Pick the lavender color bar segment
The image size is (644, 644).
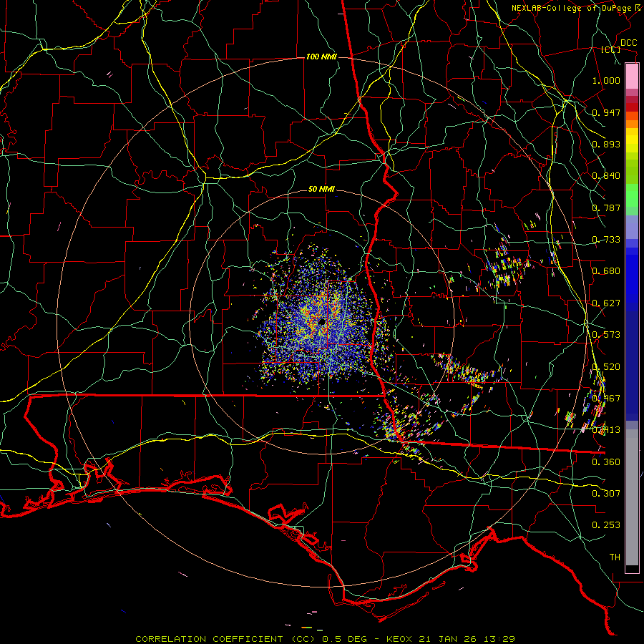(632, 227)
